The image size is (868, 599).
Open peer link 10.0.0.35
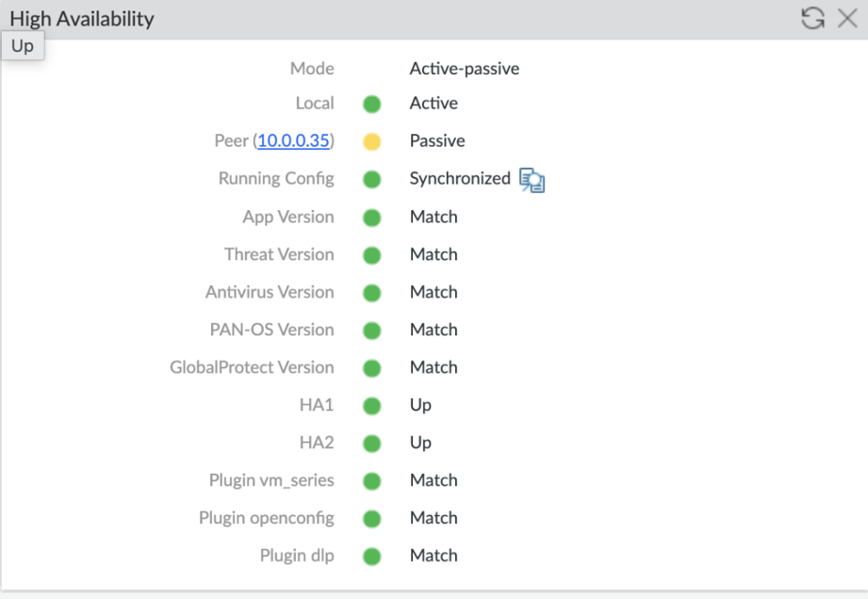[x=293, y=140]
